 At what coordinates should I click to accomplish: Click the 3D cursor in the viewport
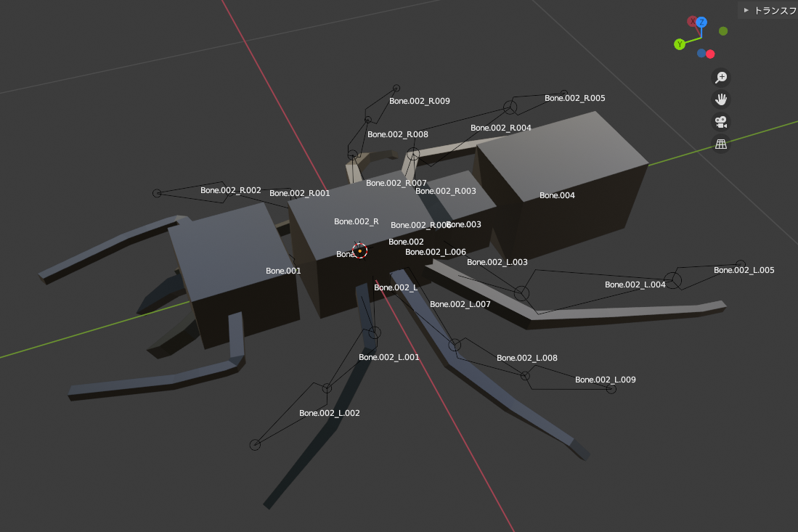[360, 250]
